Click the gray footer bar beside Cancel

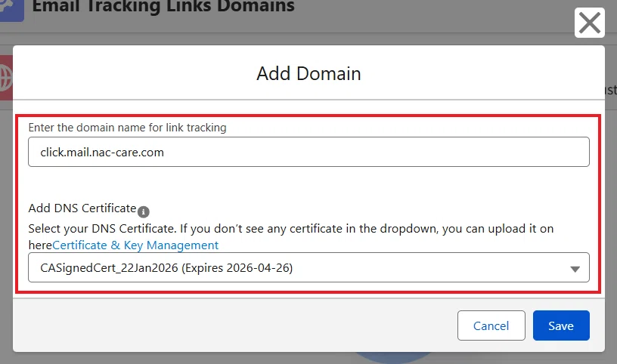point(235,325)
